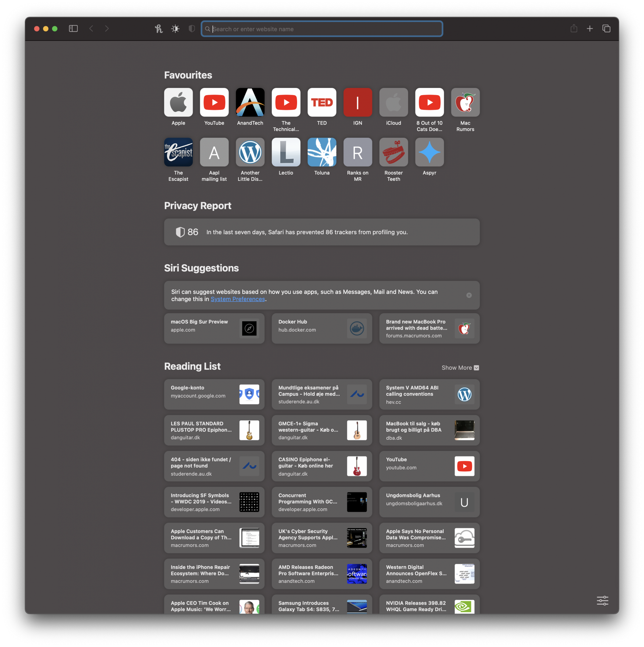
Task: Open the Privacy Report shield in toolbar
Action: [x=192, y=29]
